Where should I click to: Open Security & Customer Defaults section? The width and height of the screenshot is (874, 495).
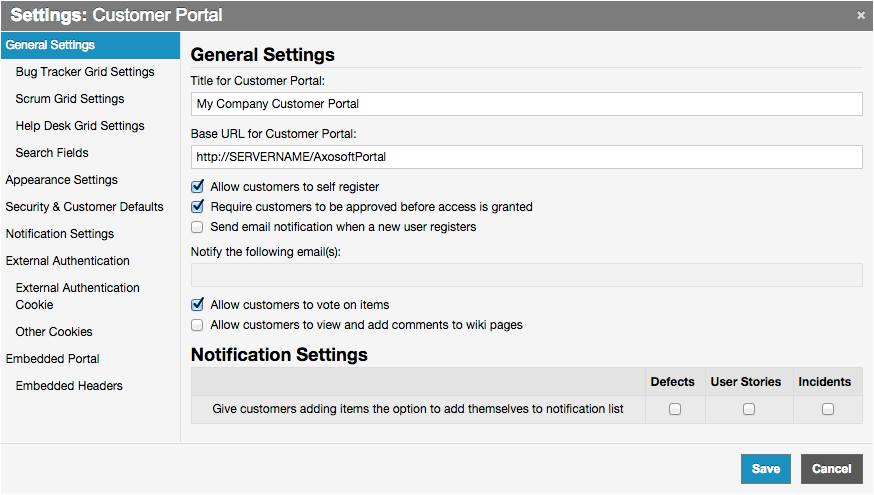coord(85,207)
